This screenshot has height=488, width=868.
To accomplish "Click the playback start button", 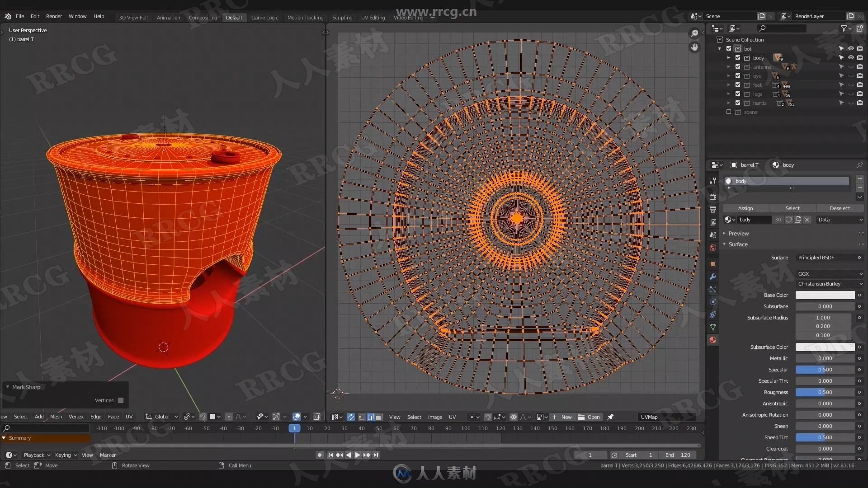I will [357, 455].
